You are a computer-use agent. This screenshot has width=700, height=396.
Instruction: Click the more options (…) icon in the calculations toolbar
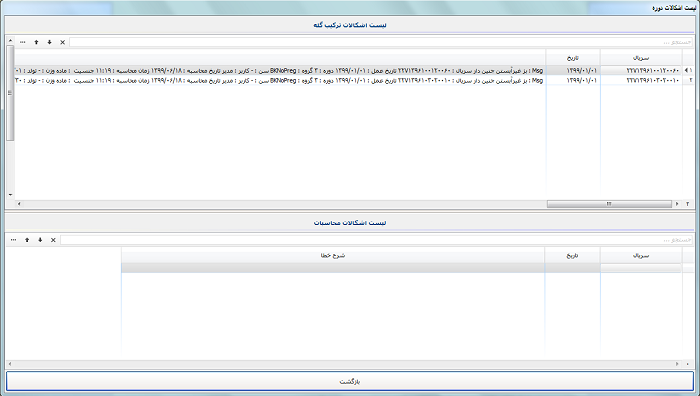click(x=13, y=240)
